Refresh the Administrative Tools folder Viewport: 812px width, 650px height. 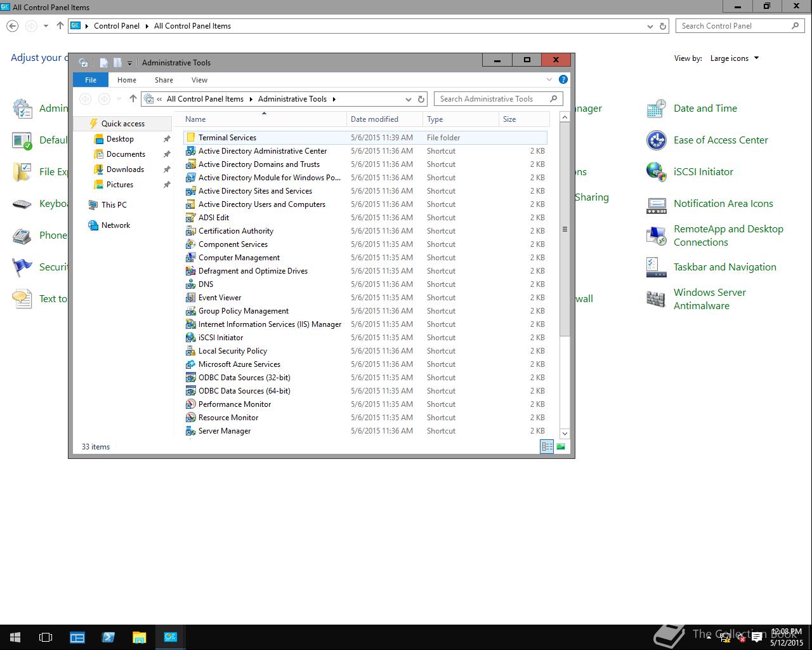click(x=421, y=99)
